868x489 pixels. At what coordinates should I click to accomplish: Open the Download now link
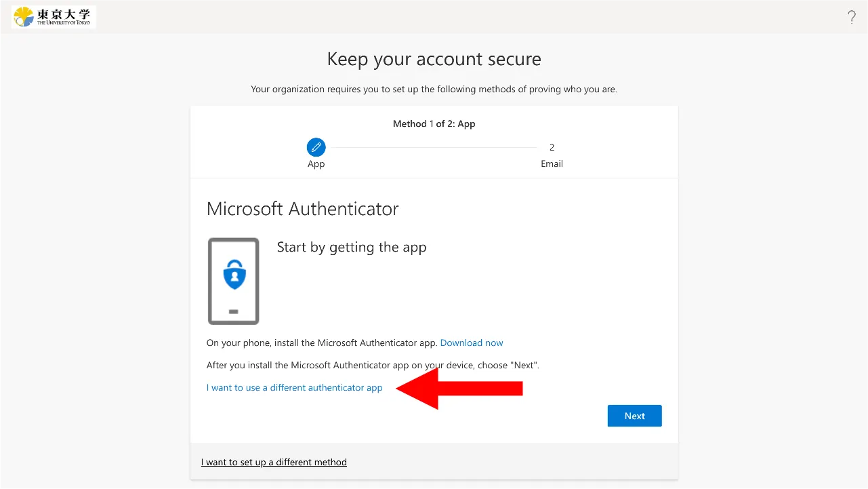coord(472,343)
